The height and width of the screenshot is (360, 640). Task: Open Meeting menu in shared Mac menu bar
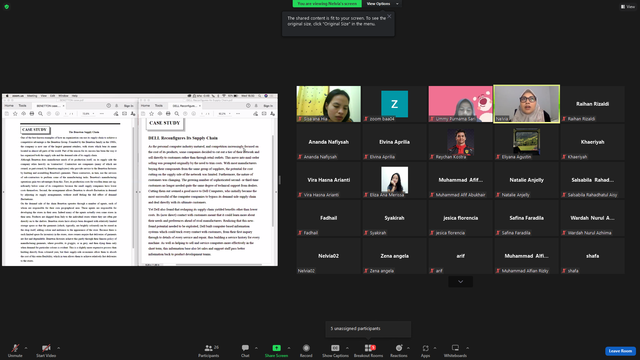32,96
